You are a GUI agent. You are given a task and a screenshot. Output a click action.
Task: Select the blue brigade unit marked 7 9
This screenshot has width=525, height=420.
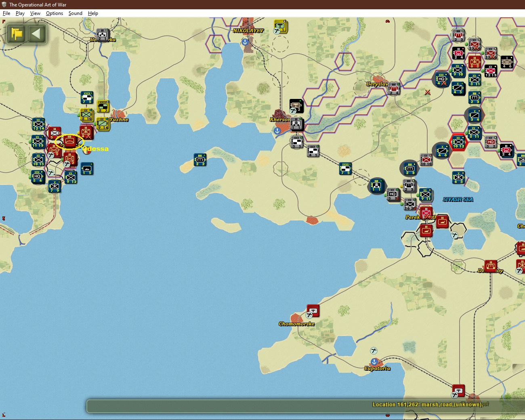point(55,186)
